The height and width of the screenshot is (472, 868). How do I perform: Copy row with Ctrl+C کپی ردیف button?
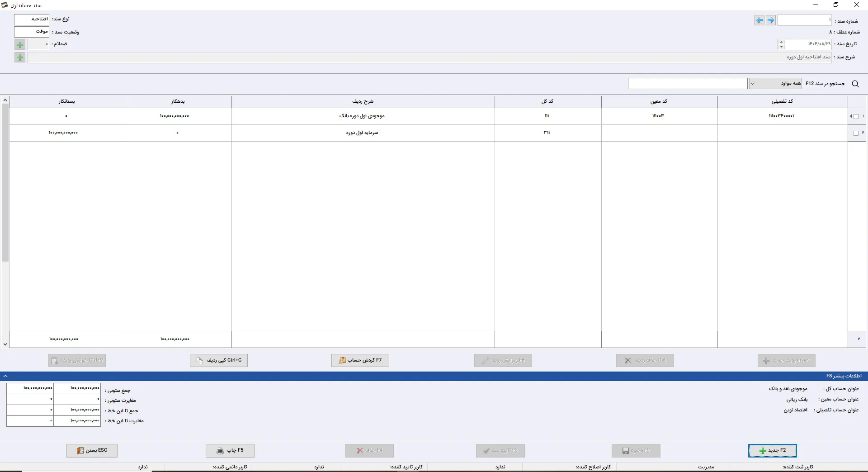(219, 360)
